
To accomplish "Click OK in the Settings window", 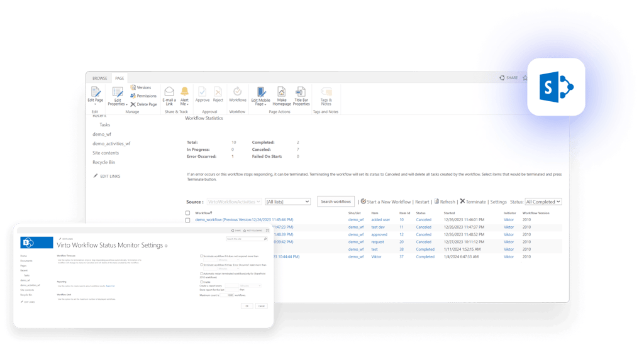I will (247, 306).
